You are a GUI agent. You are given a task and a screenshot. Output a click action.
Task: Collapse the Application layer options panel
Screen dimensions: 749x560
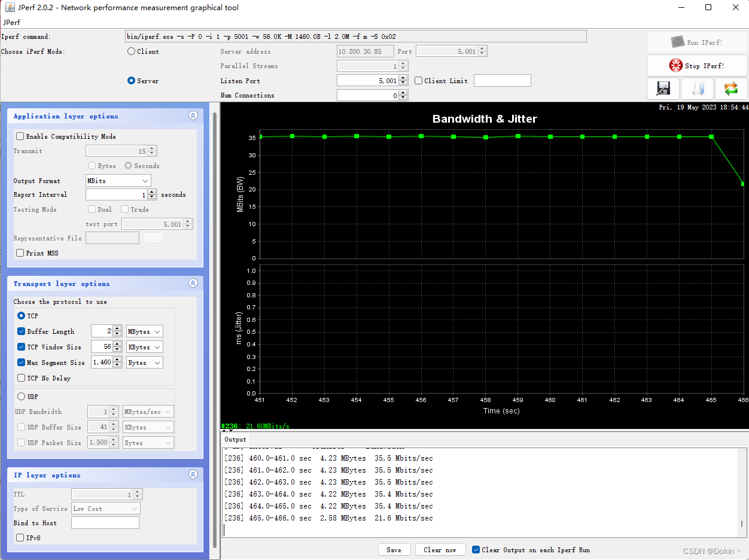pos(193,116)
